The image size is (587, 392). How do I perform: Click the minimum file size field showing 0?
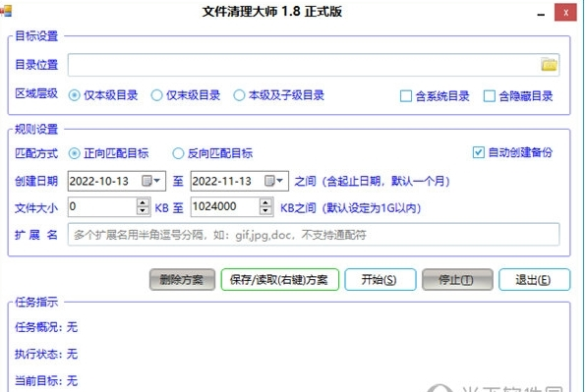tap(102, 207)
